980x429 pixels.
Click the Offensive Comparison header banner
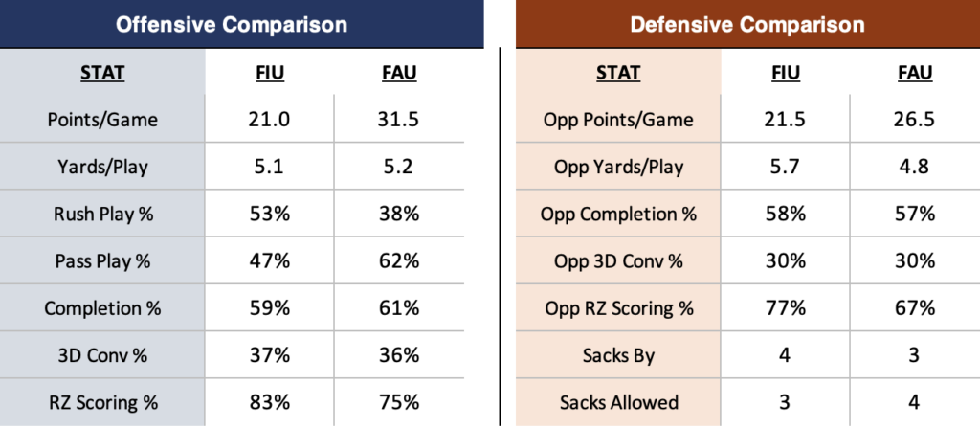coord(232,24)
